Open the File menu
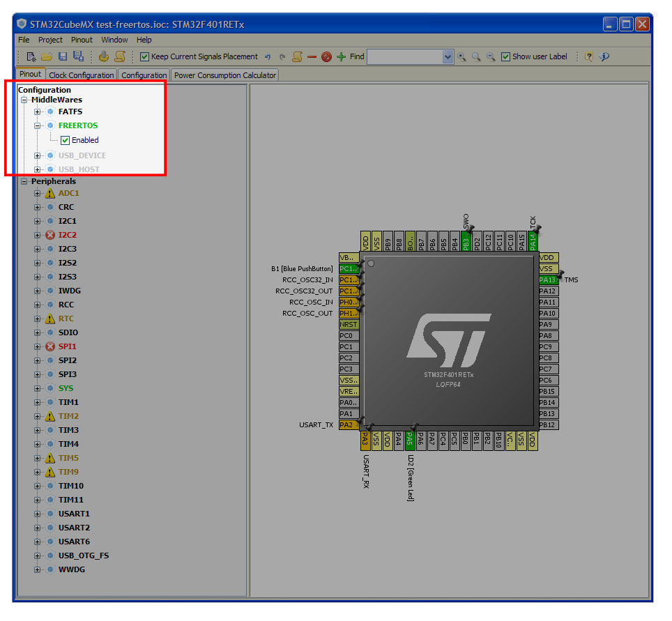672x621 pixels. pos(24,40)
